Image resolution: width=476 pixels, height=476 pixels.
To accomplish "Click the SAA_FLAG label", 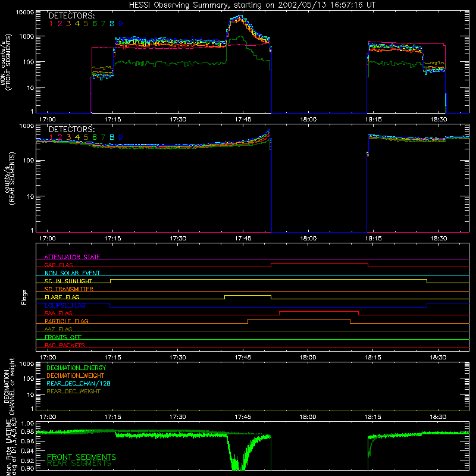I will (x=58, y=313).
